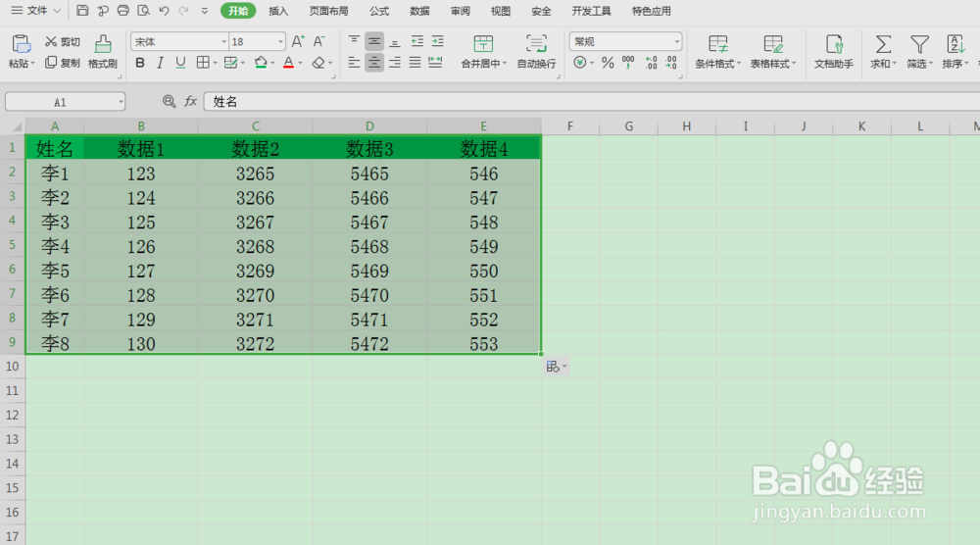
Task: Toggle bottom vertical alignment
Action: (x=395, y=42)
